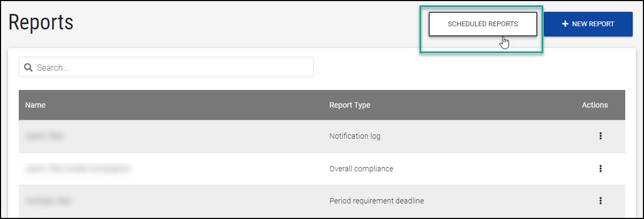
Task: Open the blurred name in Period requirement deadline row
Action: tap(48, 201)
